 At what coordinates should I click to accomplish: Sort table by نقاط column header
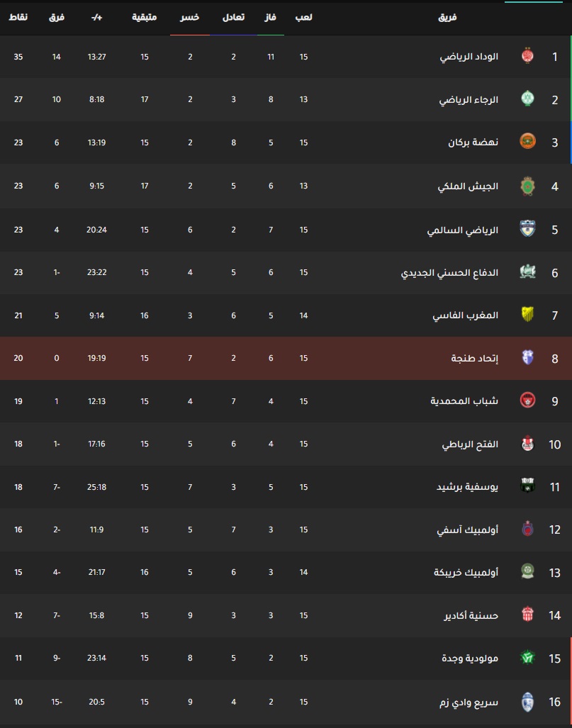tap(18, 17)
